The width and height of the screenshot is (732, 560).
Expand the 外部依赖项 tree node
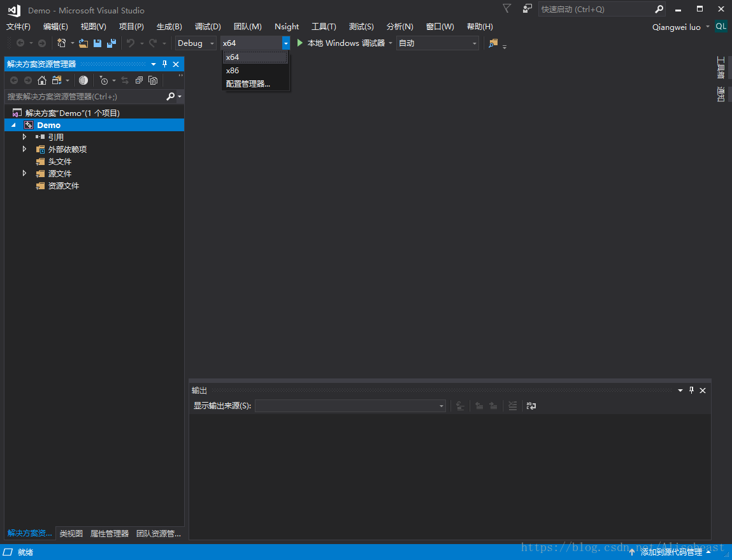[x=24, y=149]
